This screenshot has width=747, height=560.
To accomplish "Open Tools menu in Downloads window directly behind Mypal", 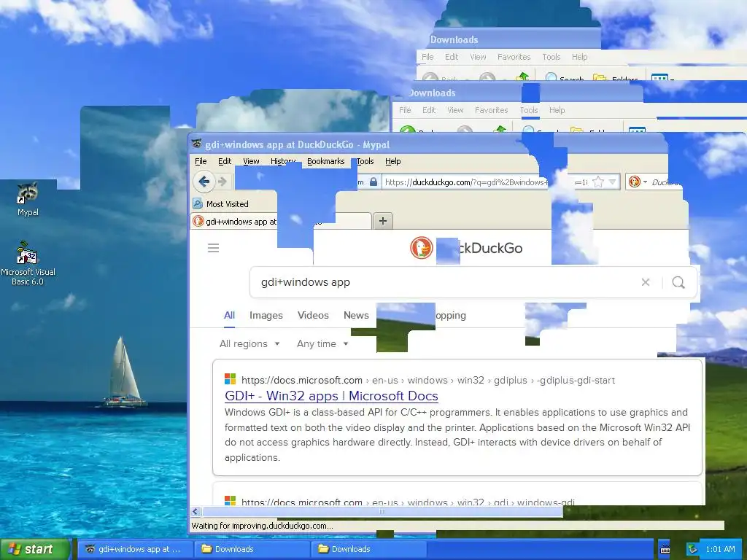I will [x=529, y=110].
